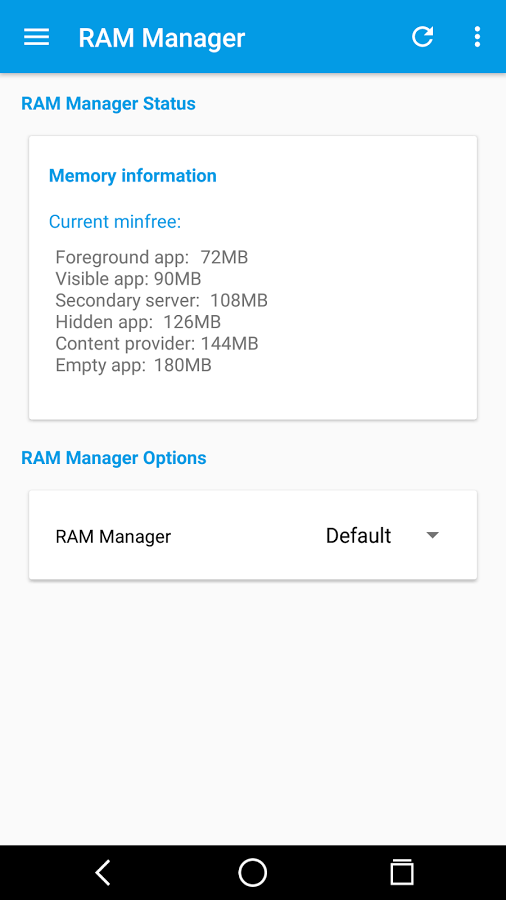The height and width of the screenshot is (900, 506).
Task: Open the hamburger navigation menu
Action: 36,37
